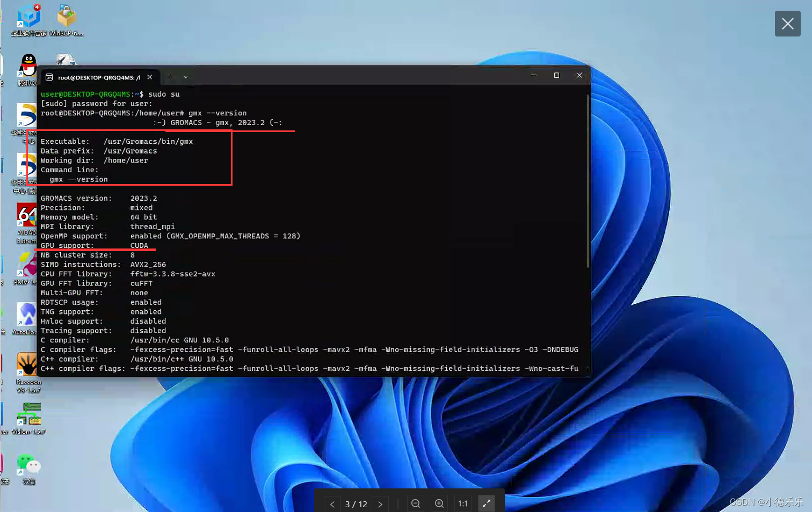Click the GROMACS version 2023.2 row
The image size is (812, 512).
pyautogui.click(x=99, y=198)
